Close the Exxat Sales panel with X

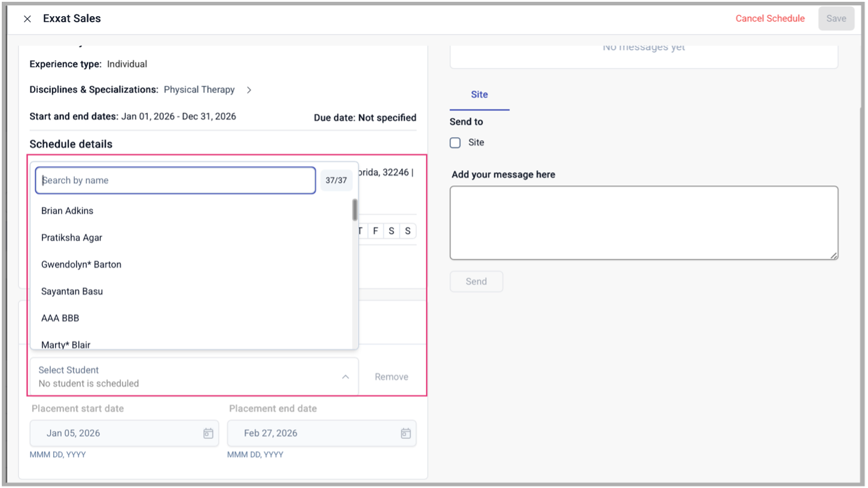click(28, 19)
